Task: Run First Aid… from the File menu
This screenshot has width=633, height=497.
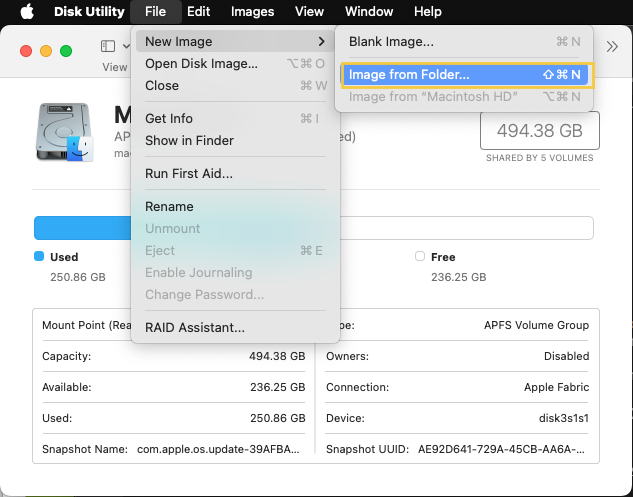Action: tap(189, 174)
